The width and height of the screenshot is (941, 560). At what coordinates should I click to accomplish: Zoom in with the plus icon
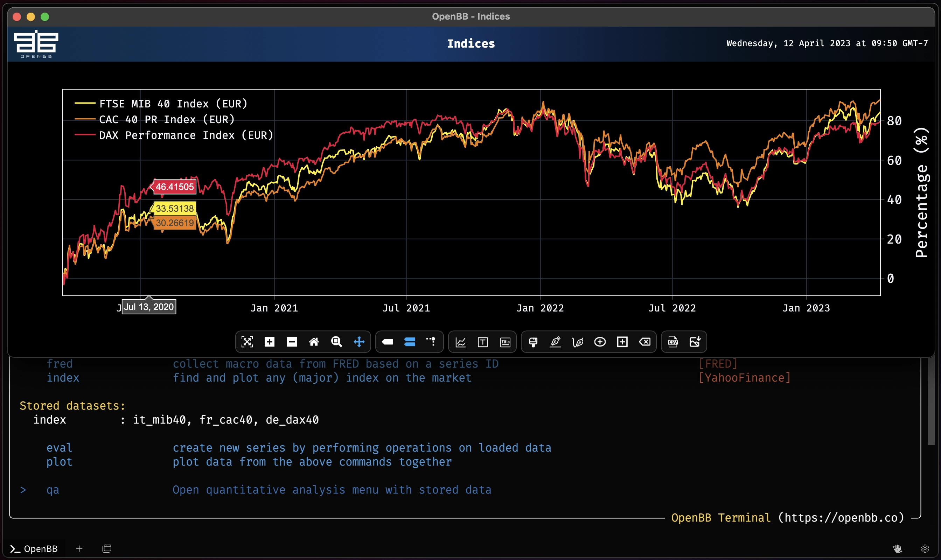tap(270, 342)
